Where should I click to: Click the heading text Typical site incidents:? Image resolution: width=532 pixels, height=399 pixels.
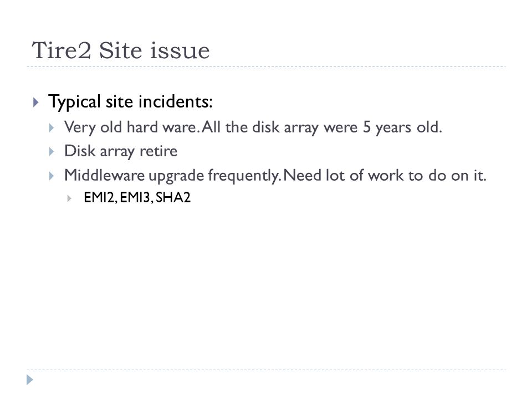(x=130, y=101)
